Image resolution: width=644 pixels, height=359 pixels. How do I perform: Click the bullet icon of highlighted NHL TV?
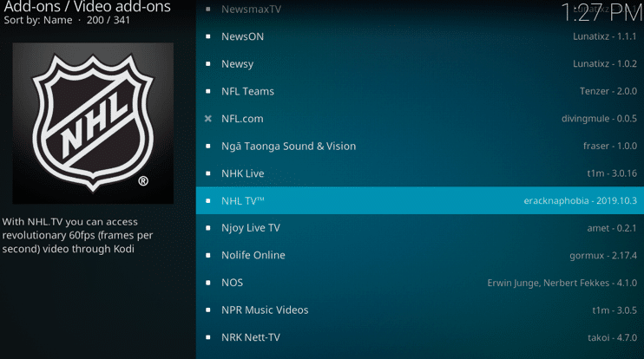pyautogui.click(x=208, y=200)
